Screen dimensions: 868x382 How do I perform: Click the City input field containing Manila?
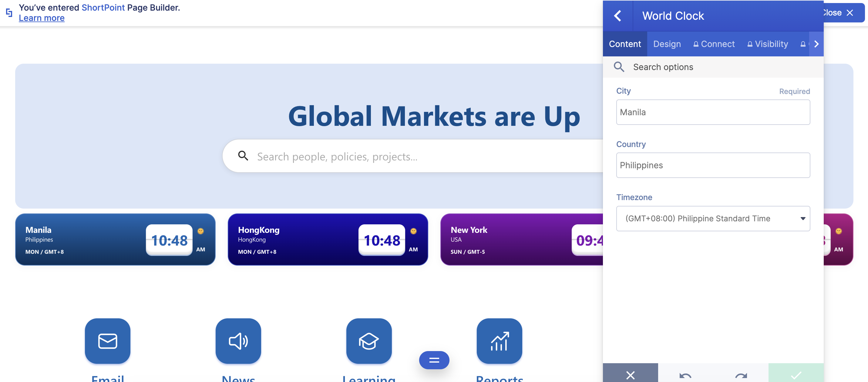click(713, 112)
